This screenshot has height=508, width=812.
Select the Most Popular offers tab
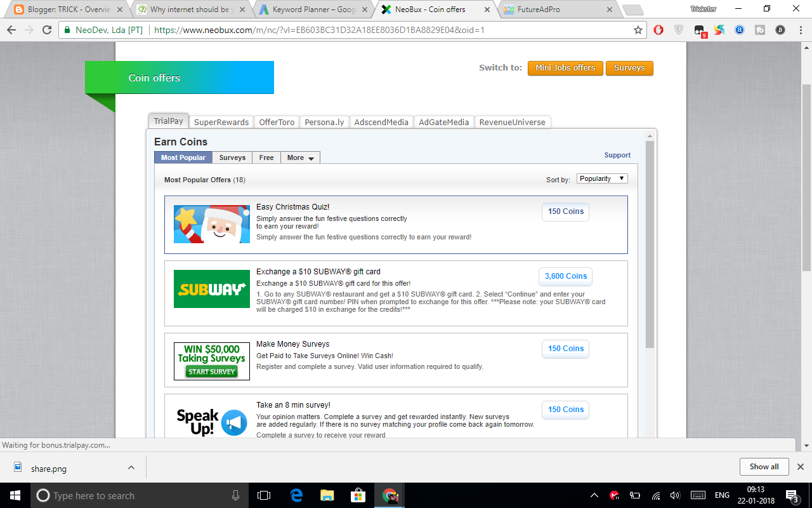(x=183, y=157)
